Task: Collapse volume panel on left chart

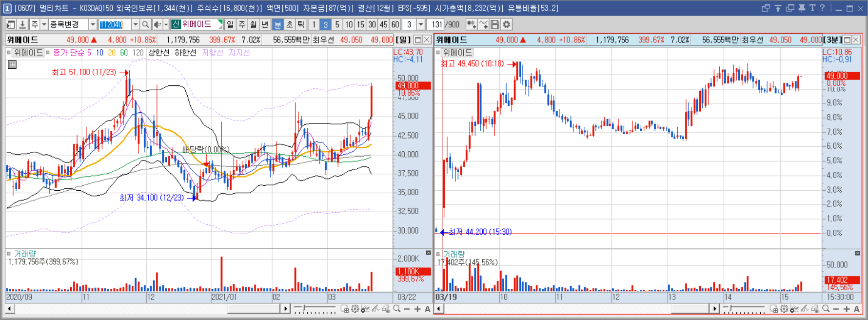Action: (x=429, y=253)
